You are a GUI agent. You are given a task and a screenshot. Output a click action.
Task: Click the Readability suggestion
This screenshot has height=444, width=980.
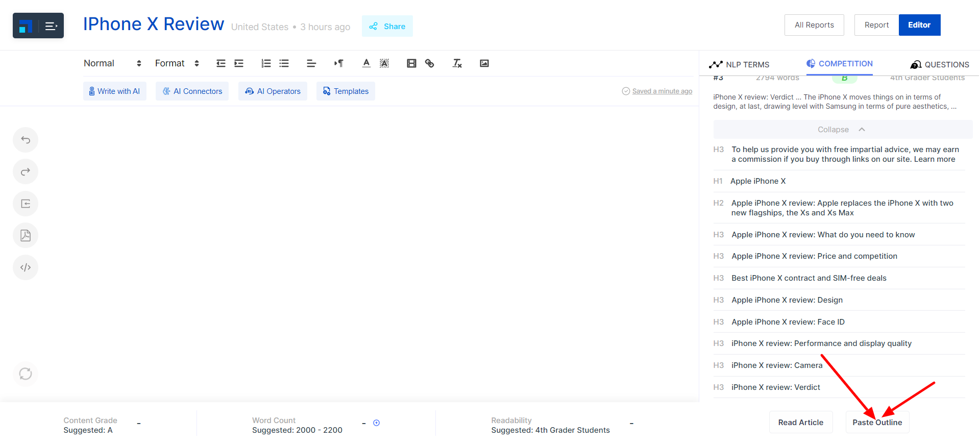(x=550, y=430)
